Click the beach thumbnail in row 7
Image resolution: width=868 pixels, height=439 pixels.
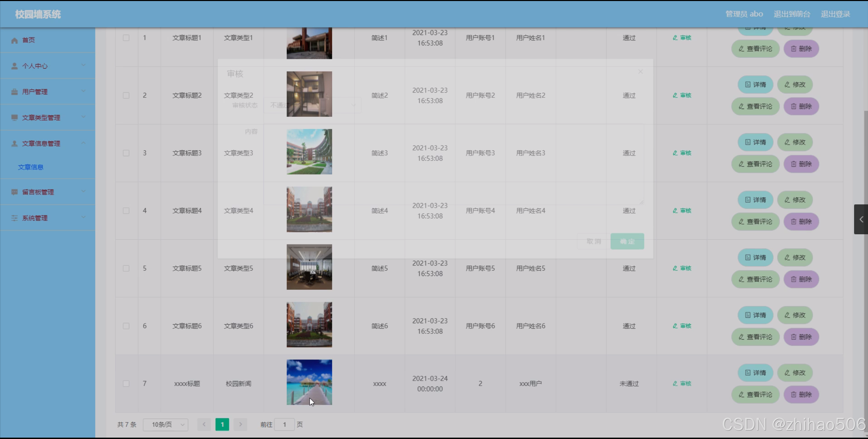[309, 382]
